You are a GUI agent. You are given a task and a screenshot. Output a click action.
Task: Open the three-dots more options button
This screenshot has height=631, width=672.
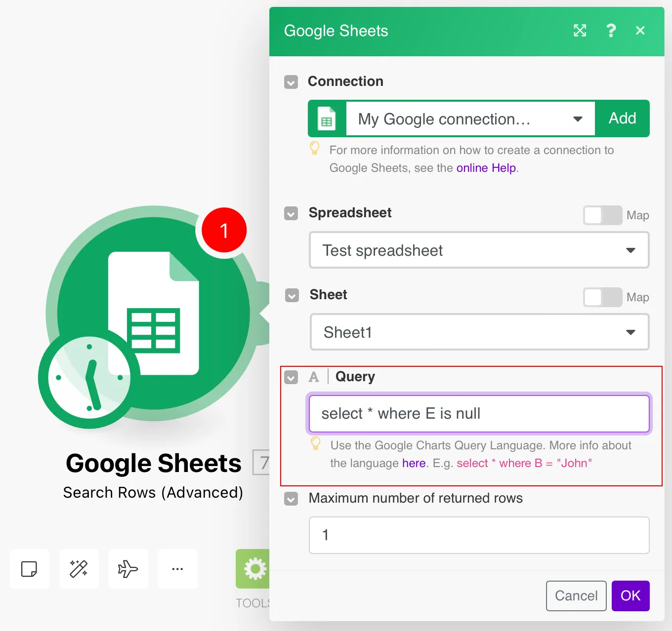(178, 569)
